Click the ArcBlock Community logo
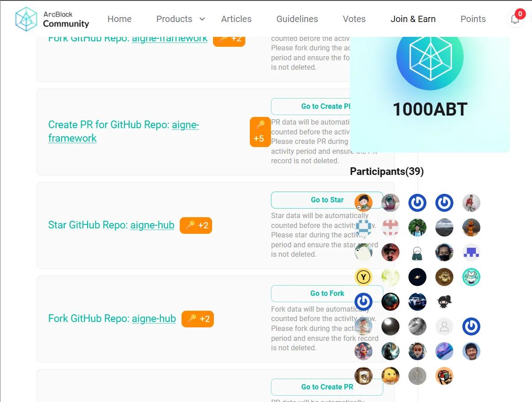This screenshot has width=532, height=402. click(52, 19)
